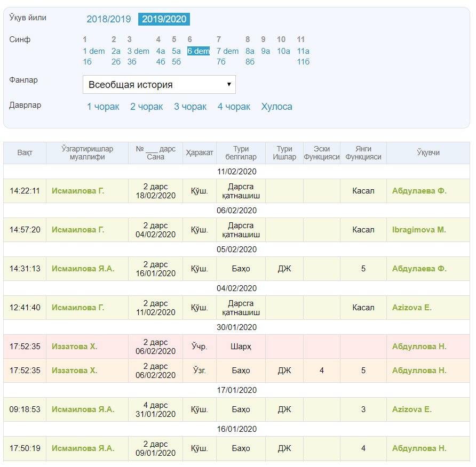Switch to 1 чорак period

point(103,107)
